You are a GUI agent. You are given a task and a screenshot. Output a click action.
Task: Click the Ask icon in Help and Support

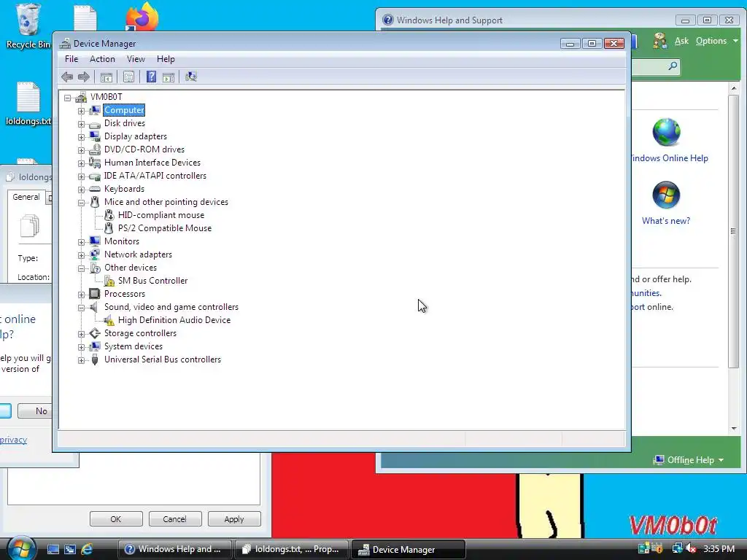click(x=660, y=41)
